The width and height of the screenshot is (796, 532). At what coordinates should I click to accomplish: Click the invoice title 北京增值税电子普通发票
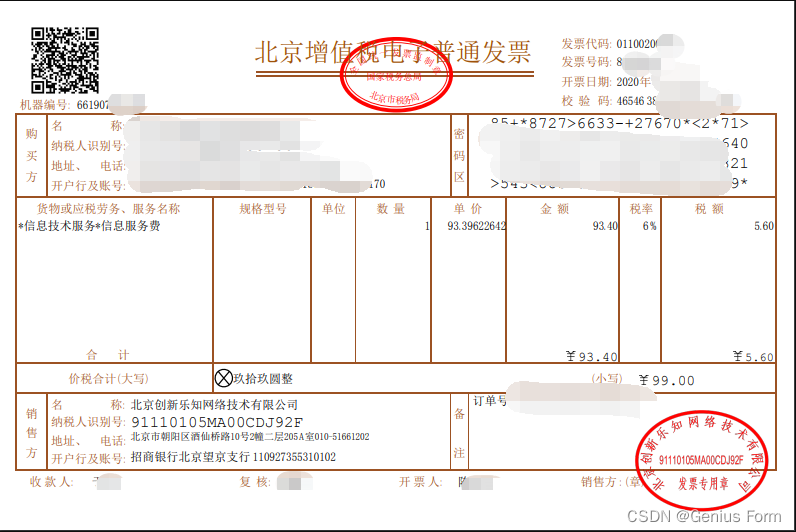coord(393,52)
